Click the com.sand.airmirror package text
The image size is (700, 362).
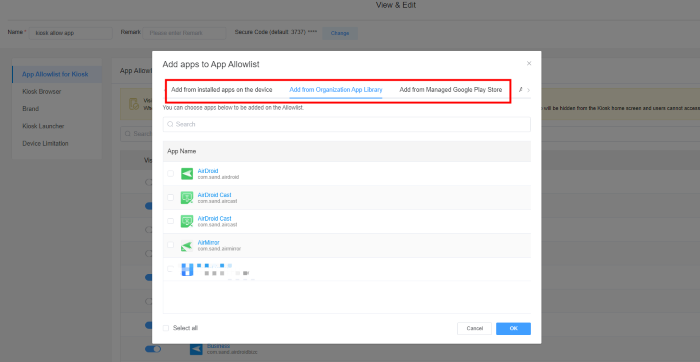coord(219,249)
